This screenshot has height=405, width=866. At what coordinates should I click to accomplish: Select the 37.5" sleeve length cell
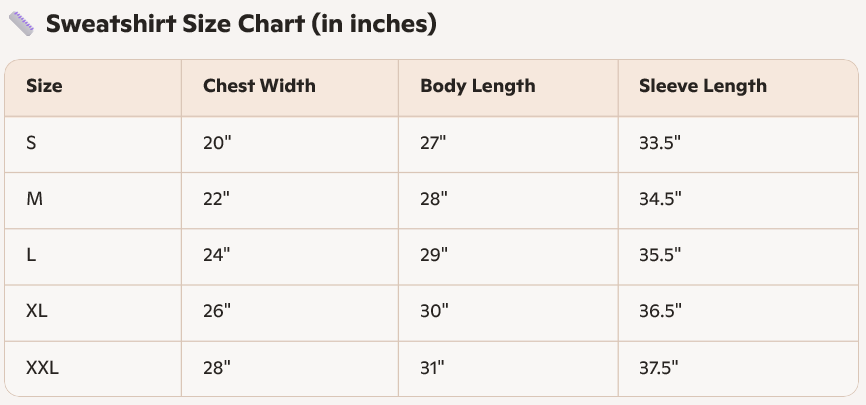(659, 368)
